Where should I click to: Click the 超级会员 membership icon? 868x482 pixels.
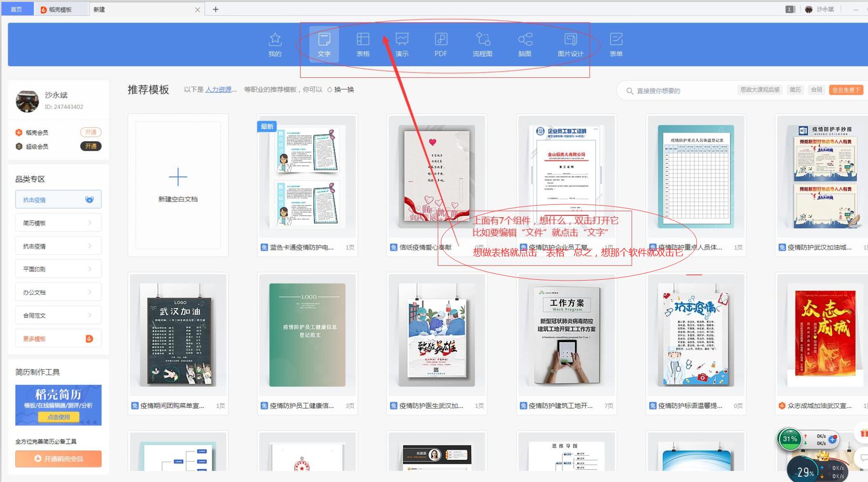(x=19, y=146)
